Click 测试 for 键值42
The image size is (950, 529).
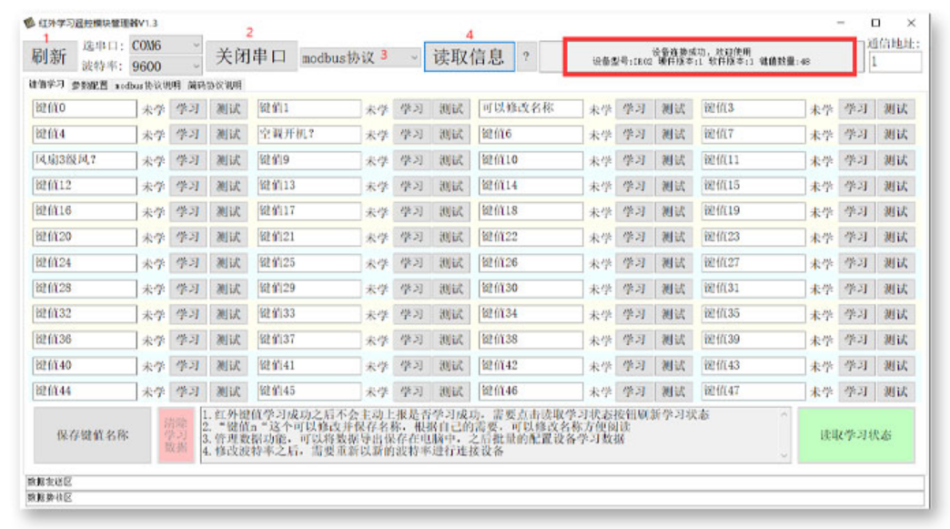click(673, 366)
